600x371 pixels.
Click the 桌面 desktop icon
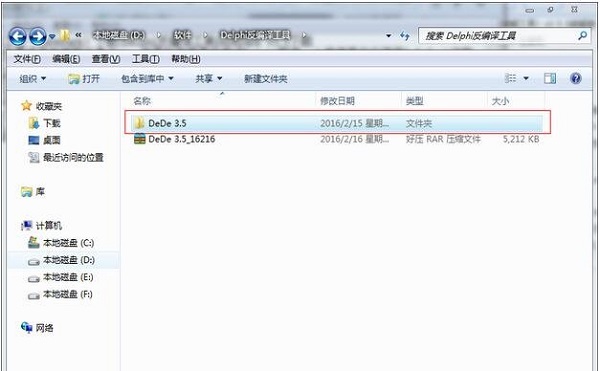(34, 140)
